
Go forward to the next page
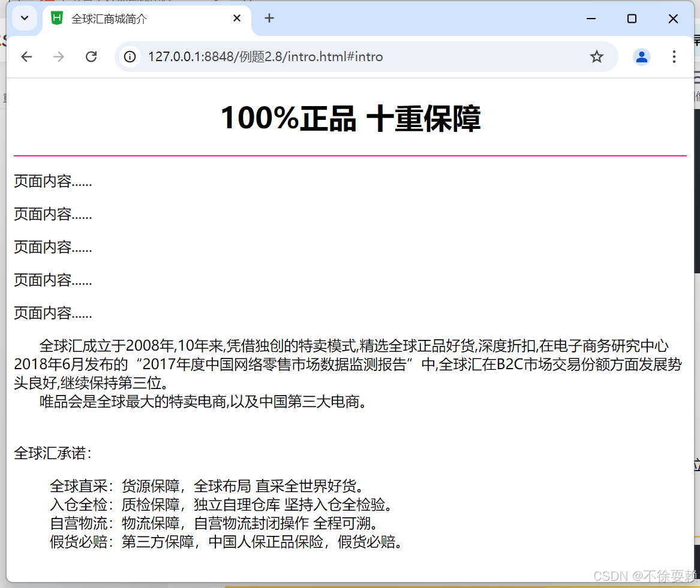(58, 57)
